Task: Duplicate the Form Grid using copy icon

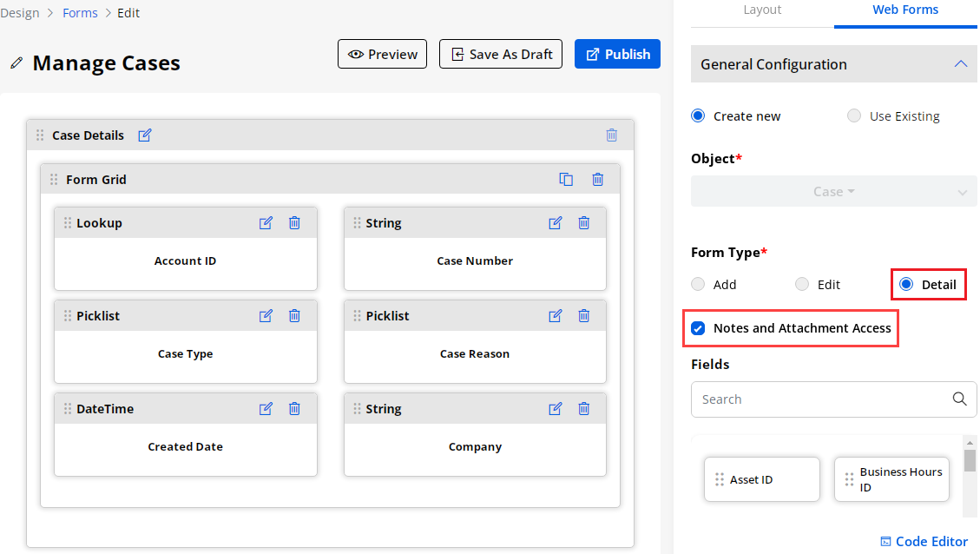Action: [566, 180]
